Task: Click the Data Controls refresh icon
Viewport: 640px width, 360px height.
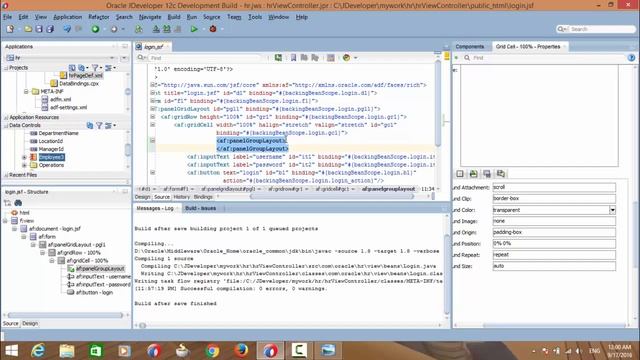Action: pos(90,125)
